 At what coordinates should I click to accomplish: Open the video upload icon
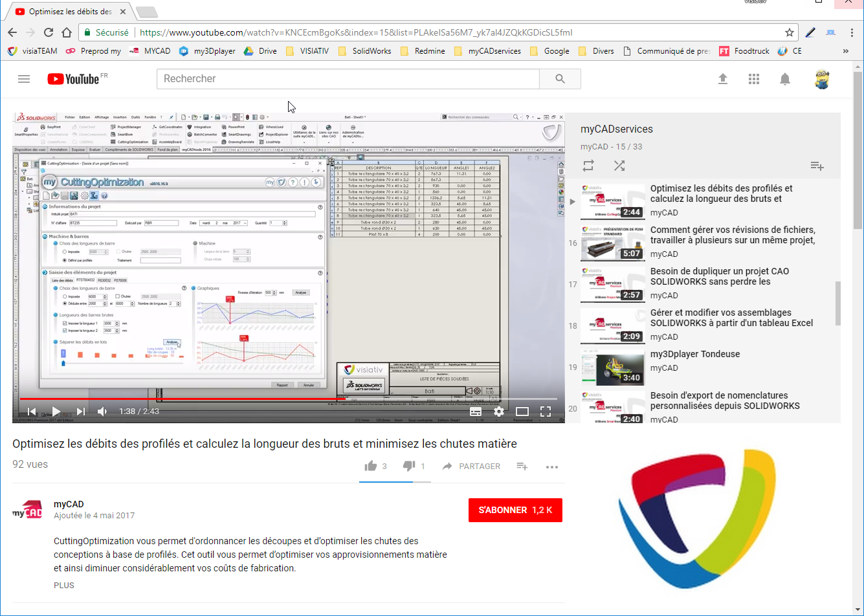[x=723, y=79]
